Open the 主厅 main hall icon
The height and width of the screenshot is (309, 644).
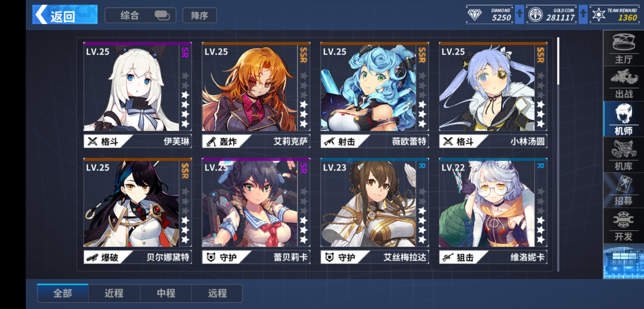[x=624, y=48]
